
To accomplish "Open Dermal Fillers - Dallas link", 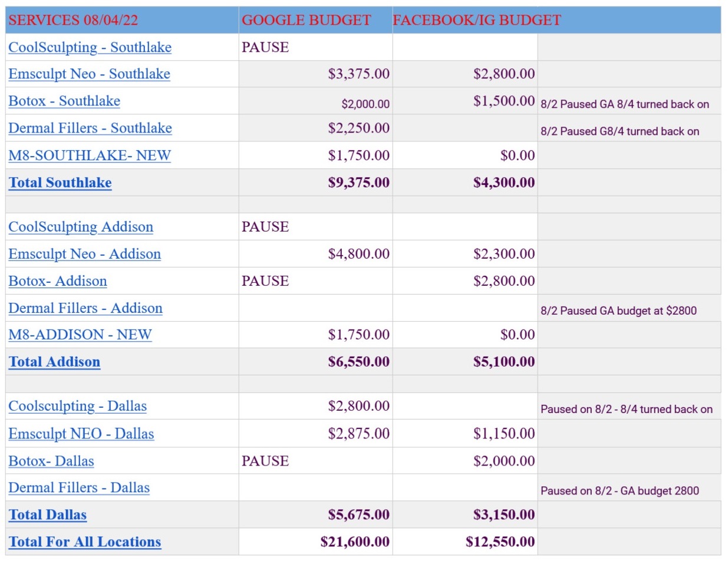I will point(79,488).
